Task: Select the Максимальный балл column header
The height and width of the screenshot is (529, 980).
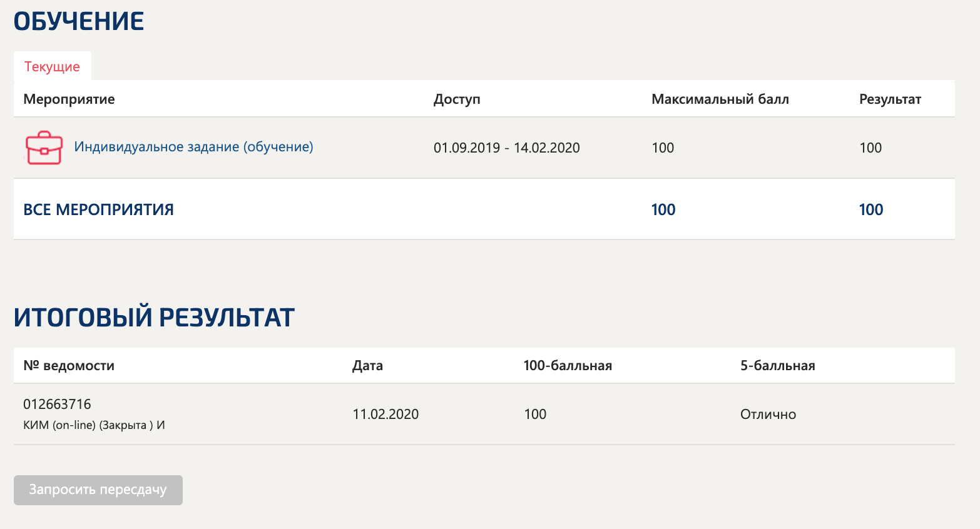Action: (720, 99)
